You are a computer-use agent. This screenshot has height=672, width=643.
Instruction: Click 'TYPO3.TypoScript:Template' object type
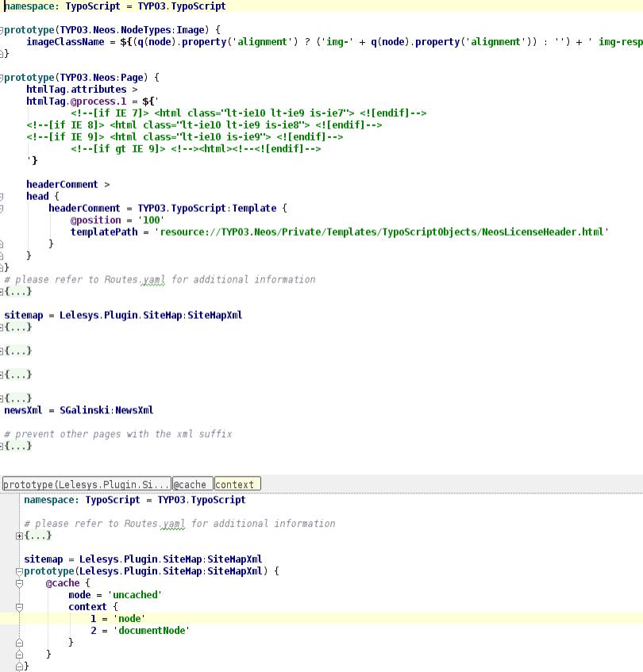(x=207, y=209)
